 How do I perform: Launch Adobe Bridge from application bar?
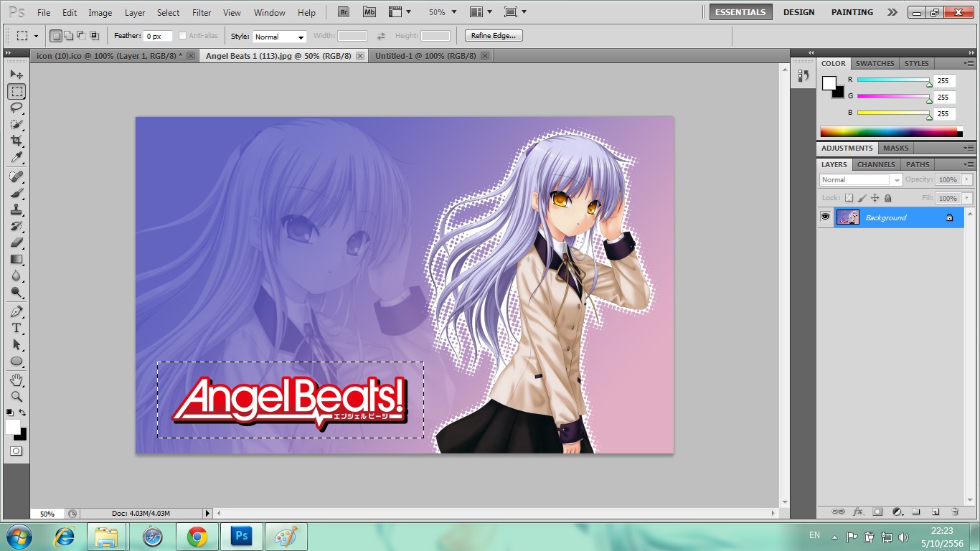(x=344, y=12)
